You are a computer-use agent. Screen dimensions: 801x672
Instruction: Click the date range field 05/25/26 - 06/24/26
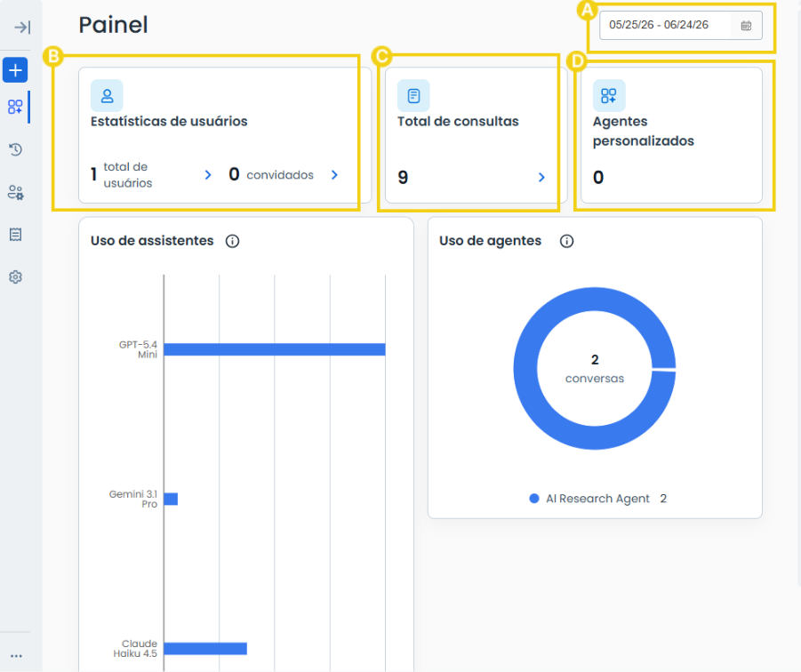(x=680, y=25)
